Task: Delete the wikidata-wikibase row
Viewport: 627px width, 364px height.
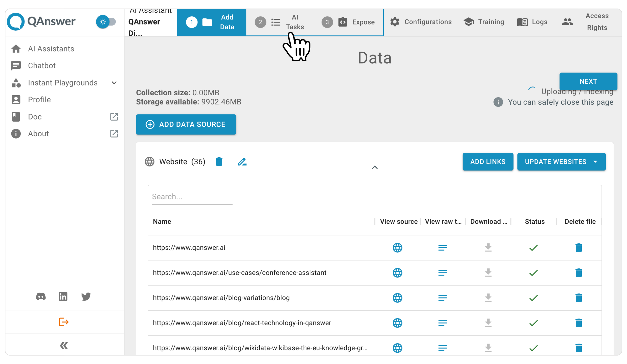Action: 579,348
